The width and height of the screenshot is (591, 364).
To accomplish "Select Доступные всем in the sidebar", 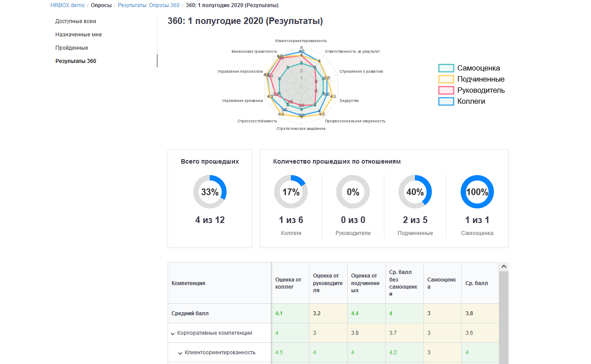I will (76, 21).
